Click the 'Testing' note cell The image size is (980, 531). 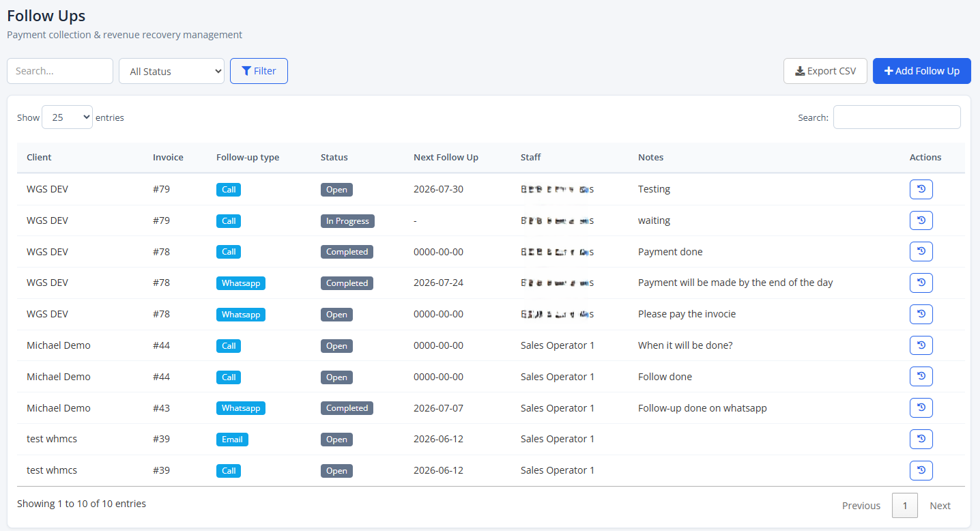click(654, 189)
